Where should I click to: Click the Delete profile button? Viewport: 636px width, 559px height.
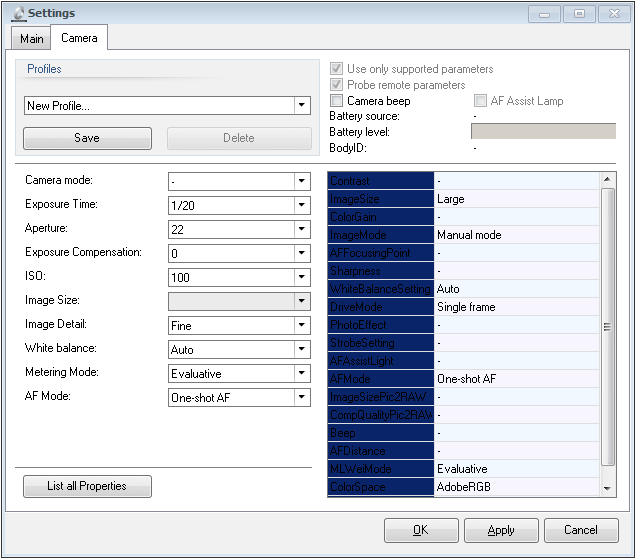(x=239, y=138)
